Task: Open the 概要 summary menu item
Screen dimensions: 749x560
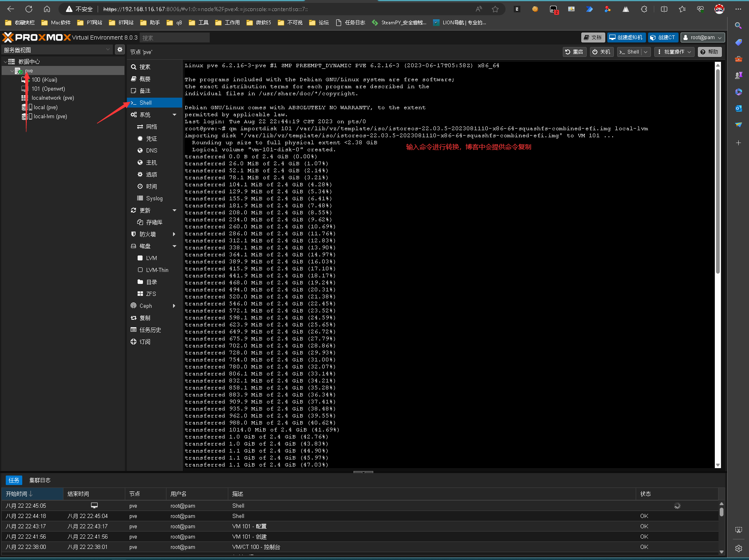Action: (145, 79)
